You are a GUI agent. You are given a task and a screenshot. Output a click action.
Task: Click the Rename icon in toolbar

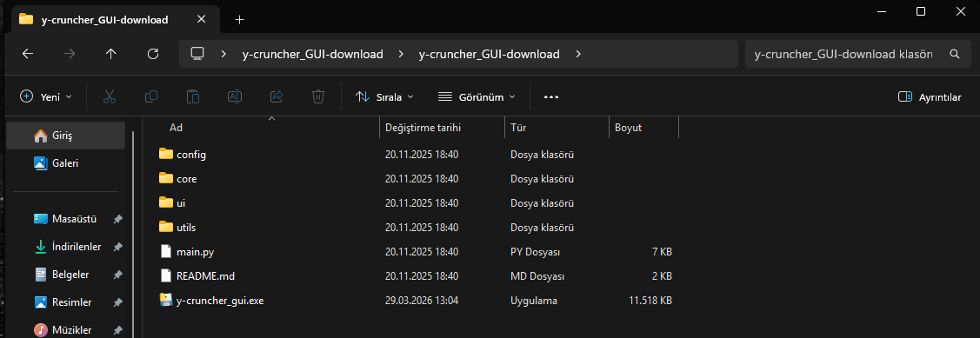[235, 96]
